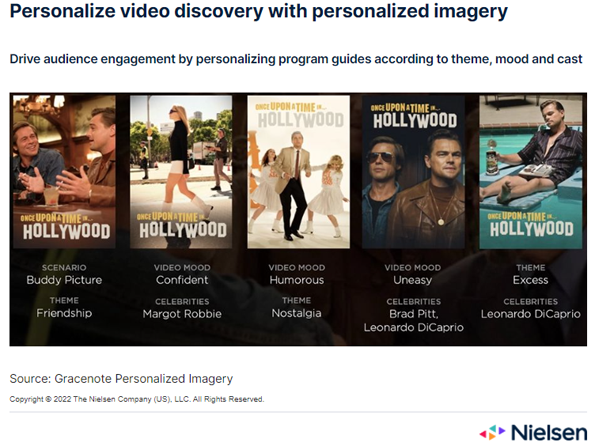Click the 'VIDEO MOOD' label above Uneasy
The height and width of the screenshot is (446, 595).
click(413, 268)
